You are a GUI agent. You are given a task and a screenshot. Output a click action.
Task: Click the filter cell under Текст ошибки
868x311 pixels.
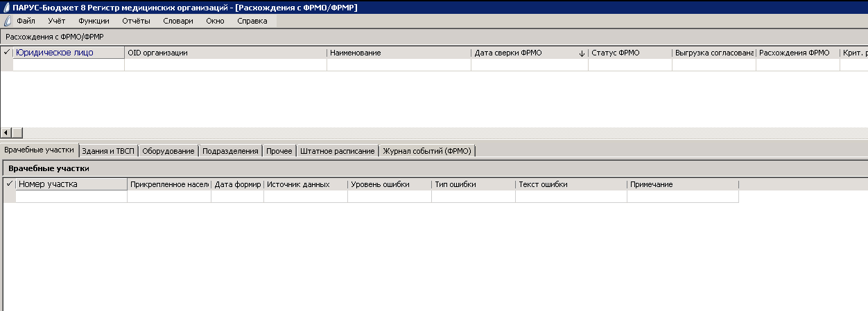click(x=571, y=197)
